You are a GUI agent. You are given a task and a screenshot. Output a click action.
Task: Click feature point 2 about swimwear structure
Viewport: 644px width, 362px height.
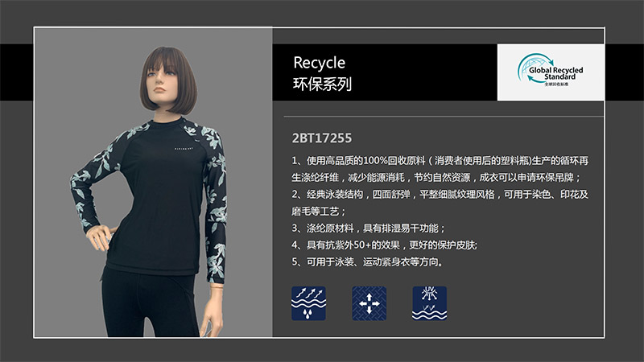(x=440, y=203)
